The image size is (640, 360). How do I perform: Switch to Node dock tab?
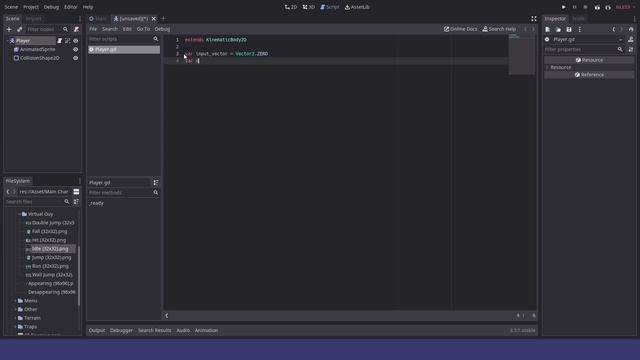tap(578, 19)
